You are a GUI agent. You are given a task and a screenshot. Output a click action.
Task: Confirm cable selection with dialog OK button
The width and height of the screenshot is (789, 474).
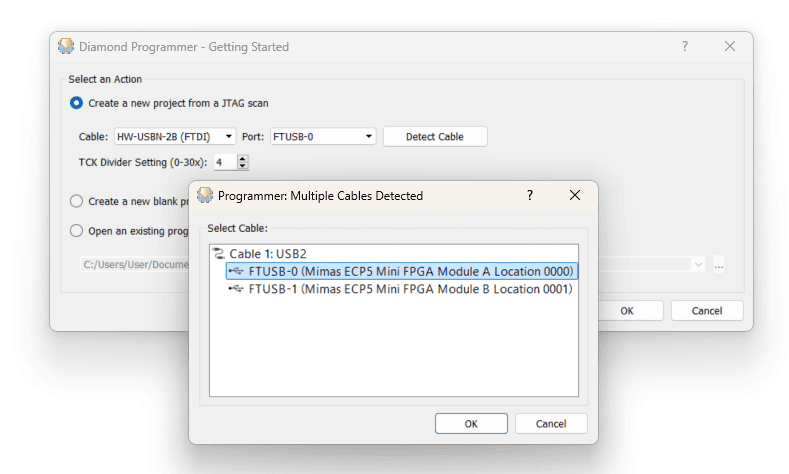pyautogui.click(x=471, y=424)
